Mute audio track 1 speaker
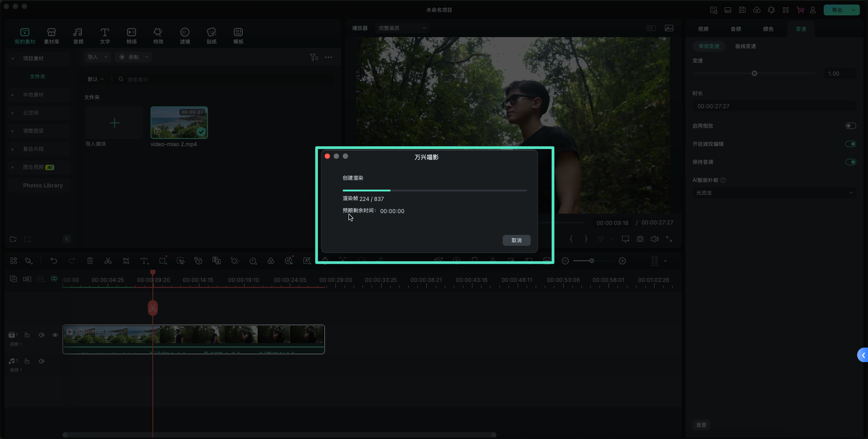 [42, 361]
